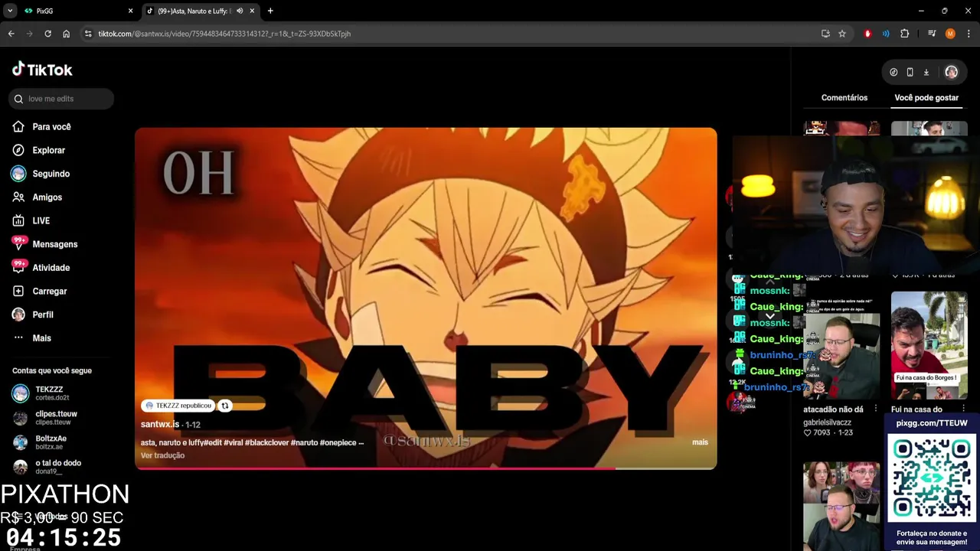Reload the page

point(47,34)
